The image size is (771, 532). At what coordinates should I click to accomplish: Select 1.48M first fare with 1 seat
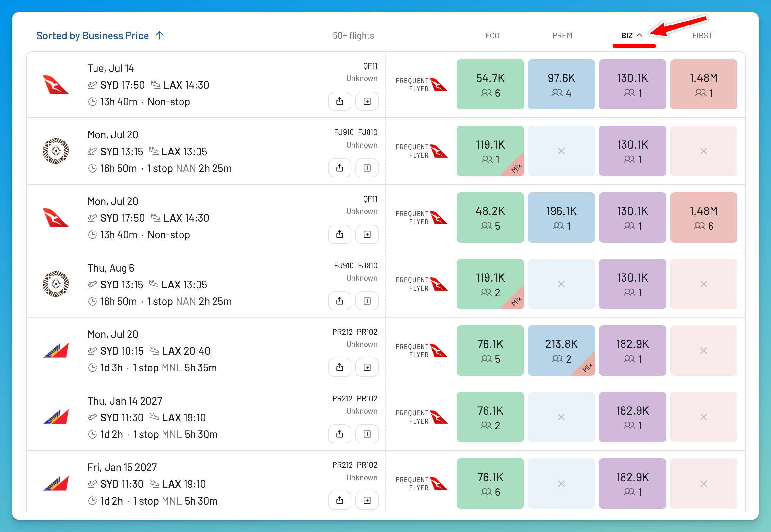[x=704, y=85]
